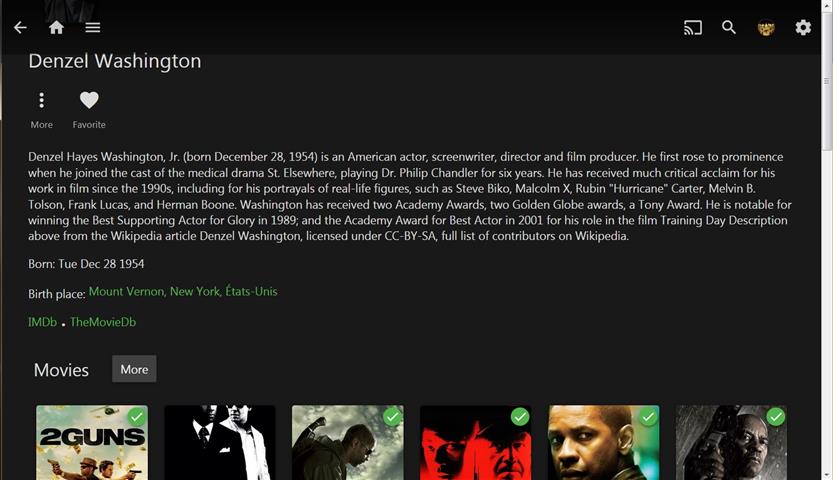833x480 pixels.
Task: Toggle watched checkmark on the red poster
Action: coord(520,417)
